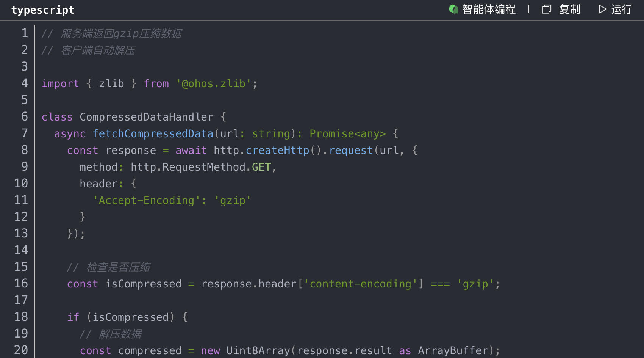This screenshot has height=358, width=644.
Task: Click the isCompressed constant declaration
Action: [x=143, y=284]
